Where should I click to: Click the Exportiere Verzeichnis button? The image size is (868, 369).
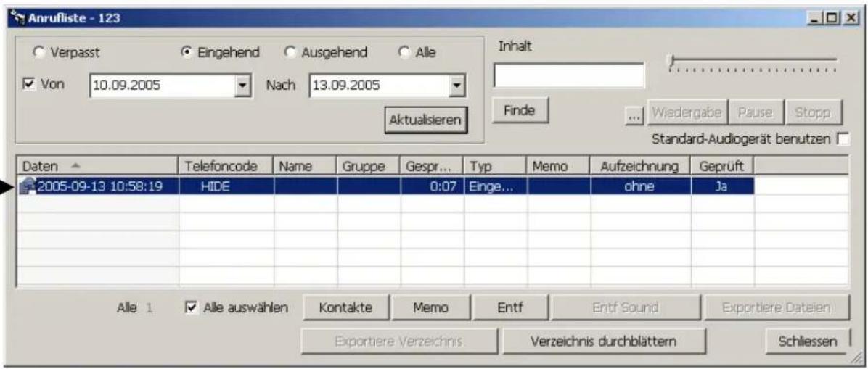[399, 342]
